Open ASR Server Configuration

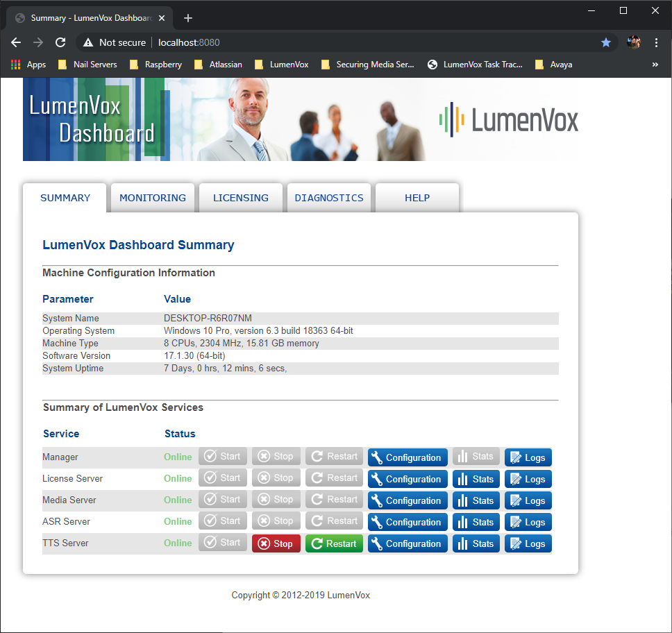tap(407, 522)
